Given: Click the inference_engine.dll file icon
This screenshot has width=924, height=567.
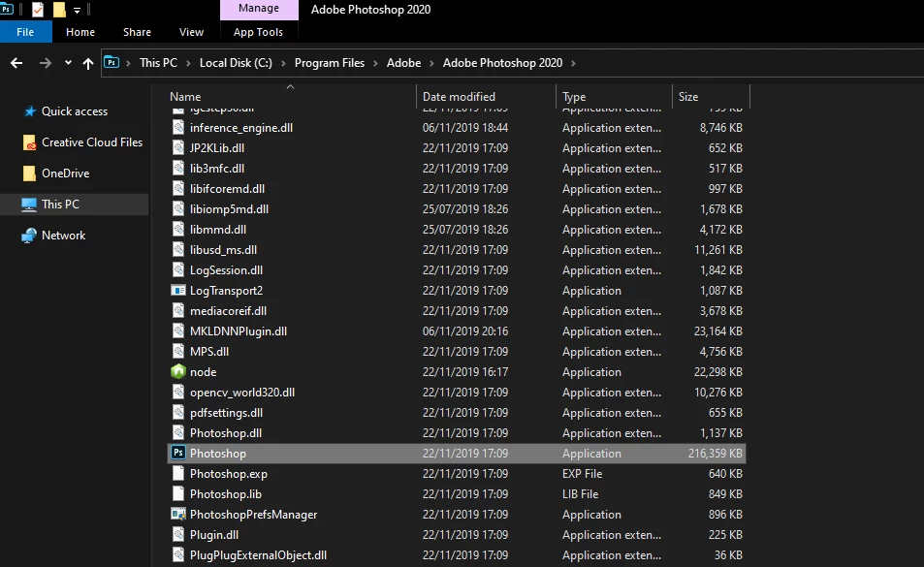Looking at the screenshot, I should point(178,127).
